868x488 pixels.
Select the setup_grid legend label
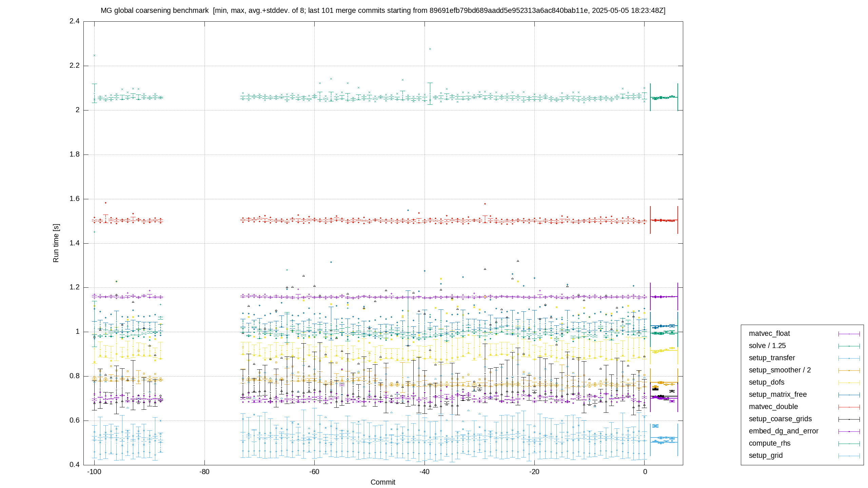click(766, 455)
